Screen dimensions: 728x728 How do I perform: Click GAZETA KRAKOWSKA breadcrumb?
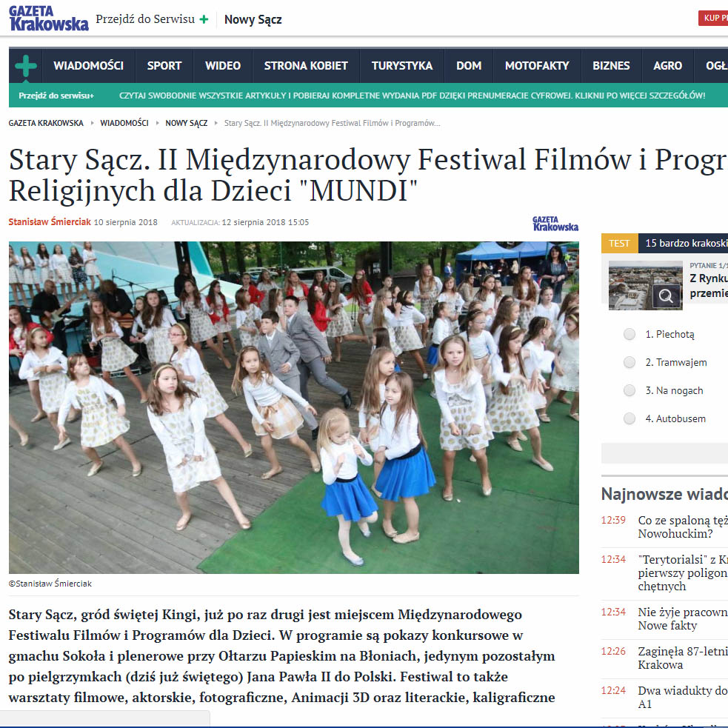46,123
